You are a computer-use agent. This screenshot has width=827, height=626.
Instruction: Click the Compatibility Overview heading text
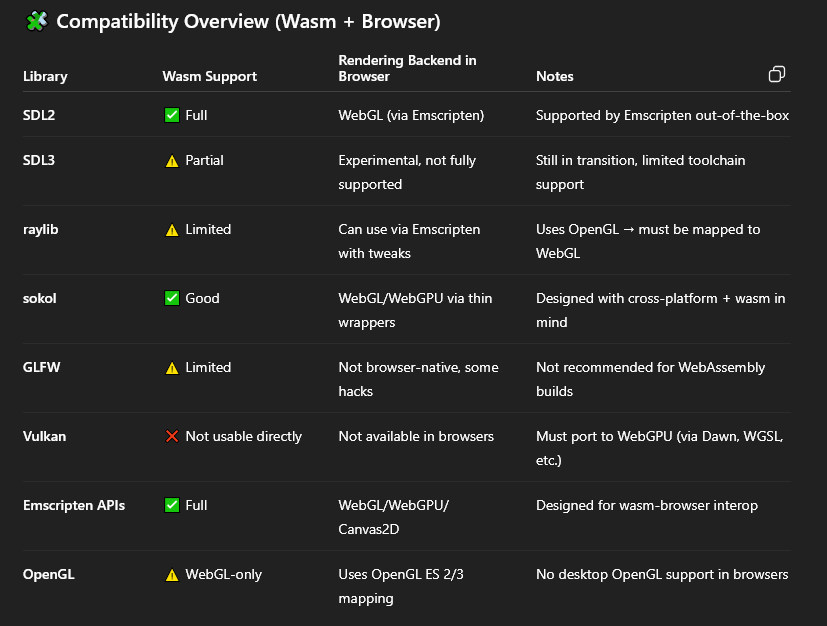pos(248,21)
